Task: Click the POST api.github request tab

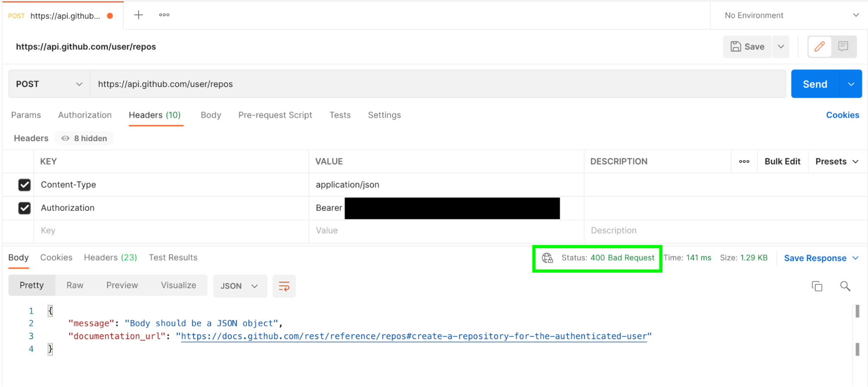Action: click(63, 16)
